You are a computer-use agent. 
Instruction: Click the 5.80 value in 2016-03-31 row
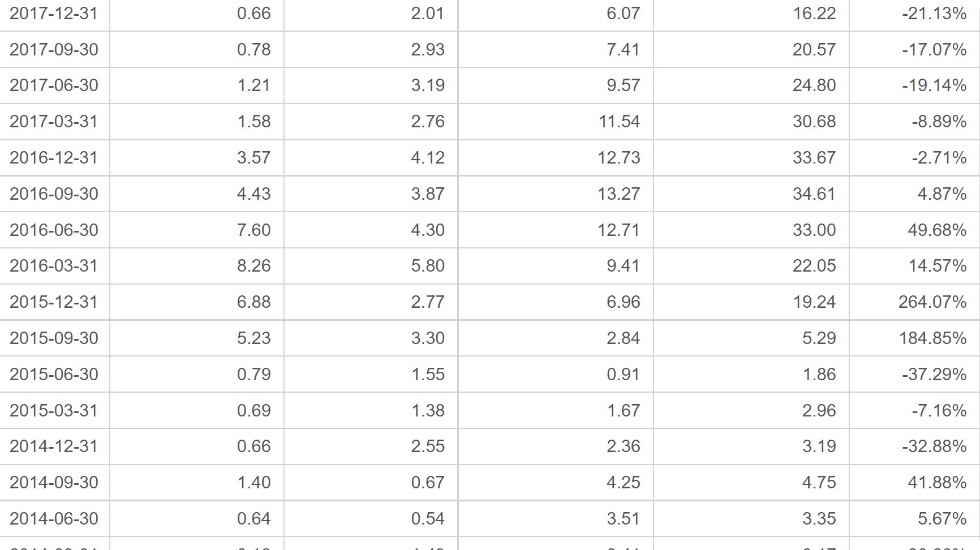point(371,266)
